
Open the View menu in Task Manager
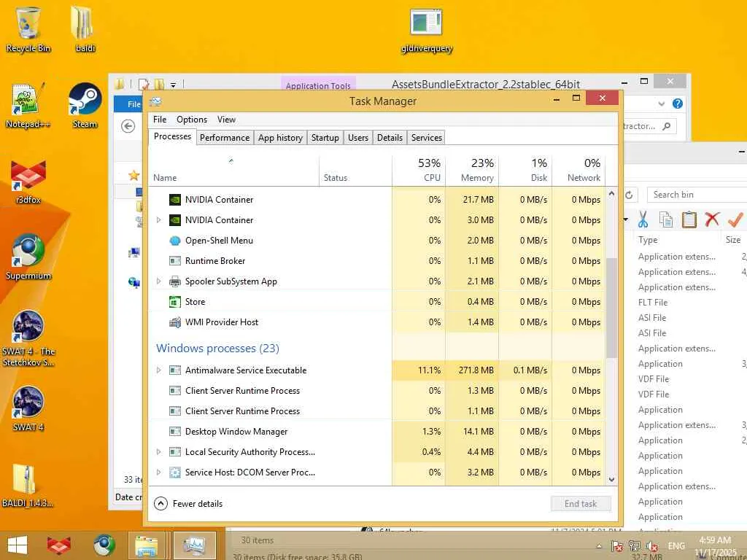coord(226,120)
